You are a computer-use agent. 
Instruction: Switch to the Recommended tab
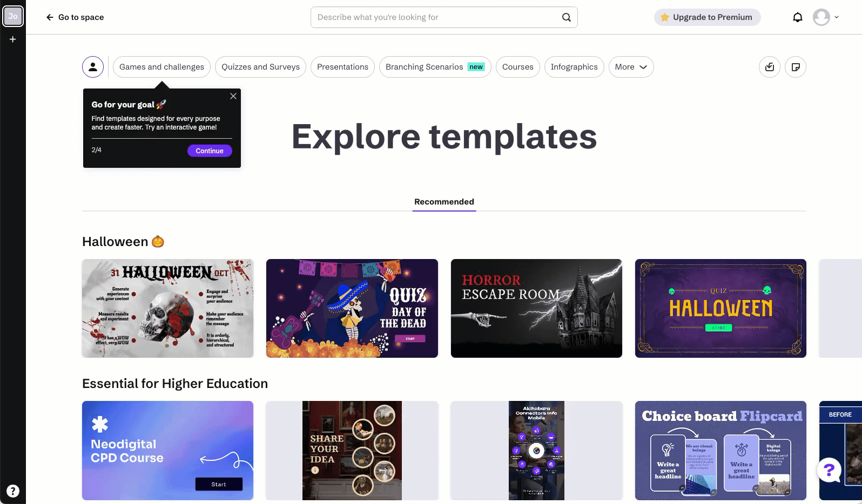tap(444, 202)
